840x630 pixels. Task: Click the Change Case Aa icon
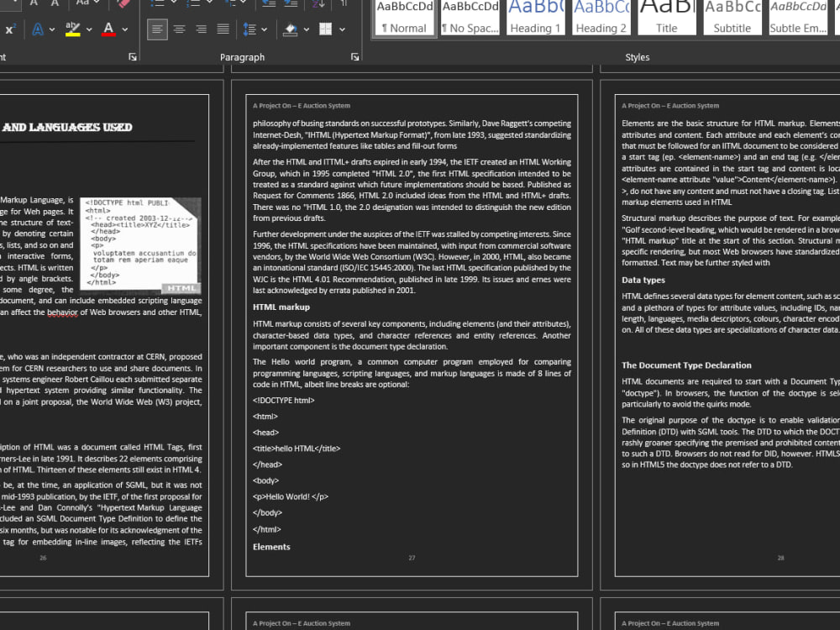pos(82,3)
